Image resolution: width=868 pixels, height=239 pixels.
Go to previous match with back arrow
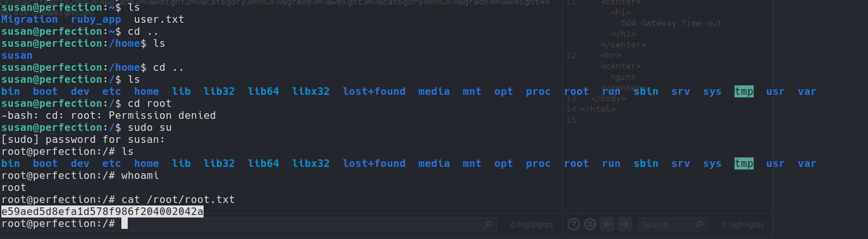pyautogui.click(x=607, y=224)
